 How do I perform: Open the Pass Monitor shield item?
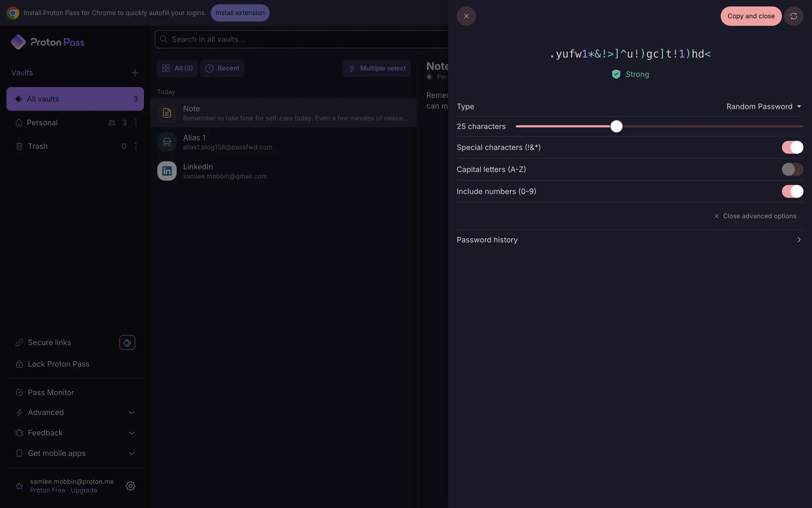pyautogui.click(x=51, y=392)
